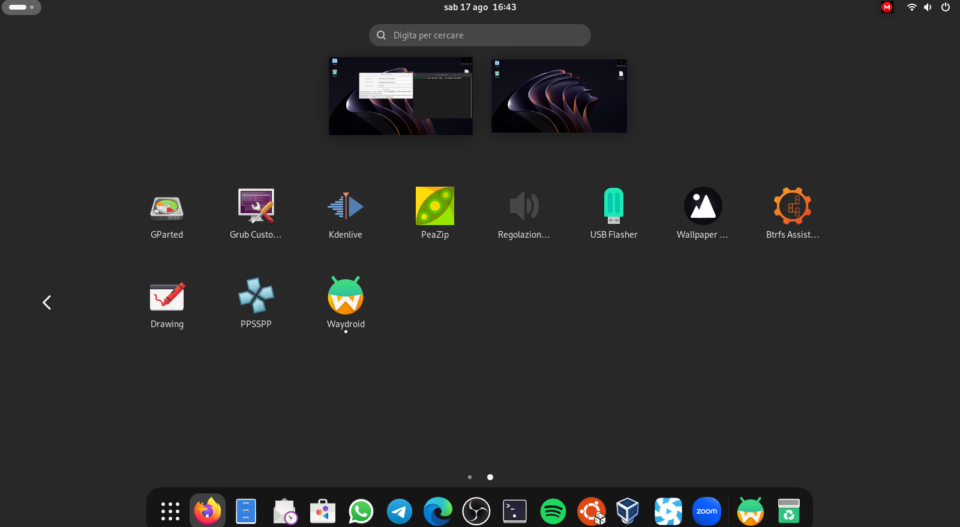Open Waydroid from the dock
The width and height of the screenshot is (960, 527).
pos(750,511)
